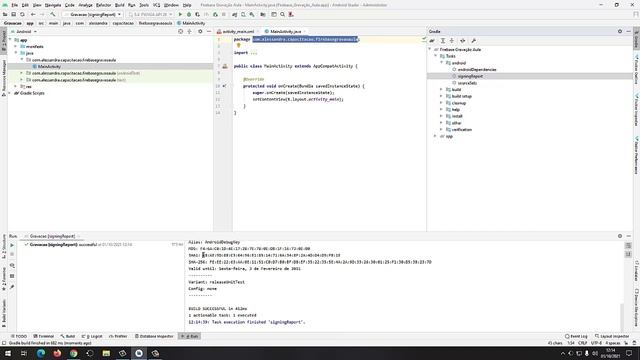Collapse the android tasks folder in Gradle tree
Viewport: 640px width, 360px height.
[441, 63]
